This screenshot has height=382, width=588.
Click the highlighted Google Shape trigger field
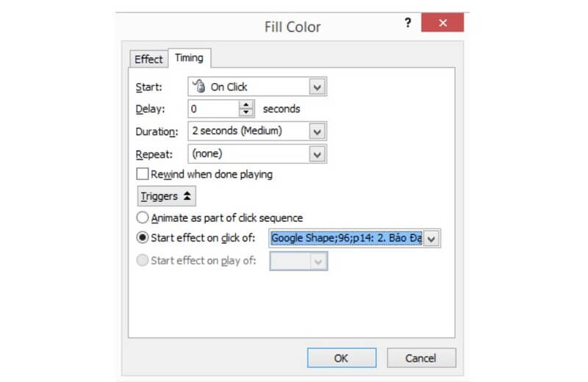click(x=346, y=238)
